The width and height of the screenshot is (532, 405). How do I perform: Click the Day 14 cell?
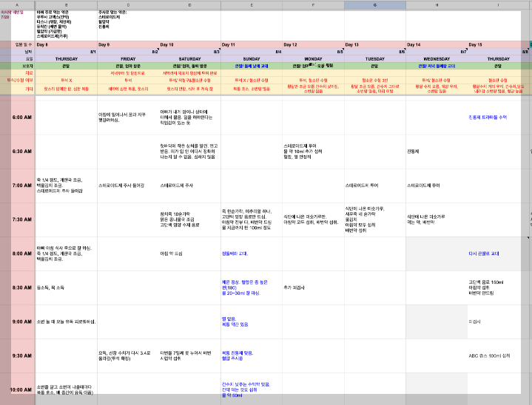(437, 44)
